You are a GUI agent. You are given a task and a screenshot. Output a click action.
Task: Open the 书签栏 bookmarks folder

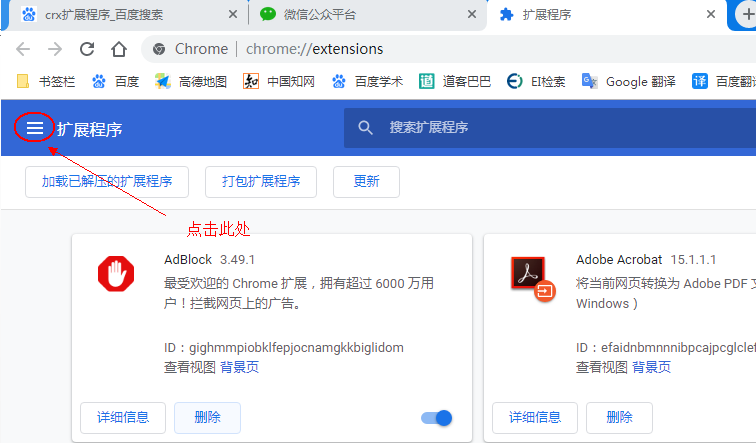click(x=46, y=81)
